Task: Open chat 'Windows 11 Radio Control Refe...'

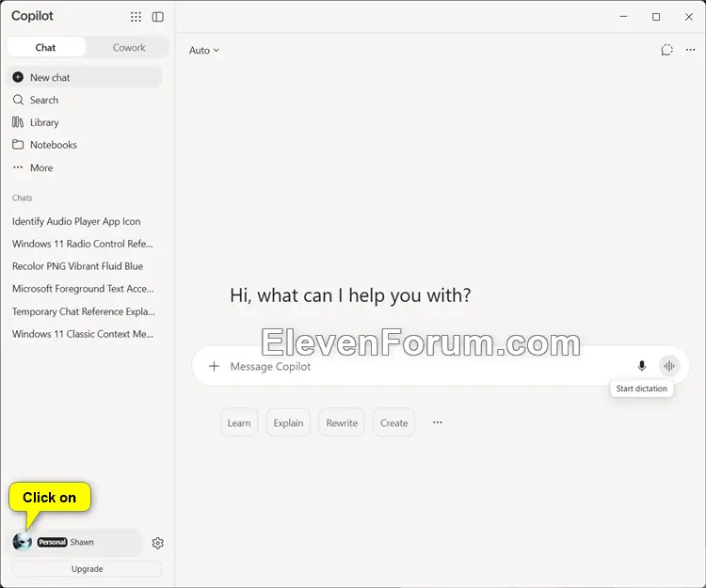Action: (x=83, y=244)
